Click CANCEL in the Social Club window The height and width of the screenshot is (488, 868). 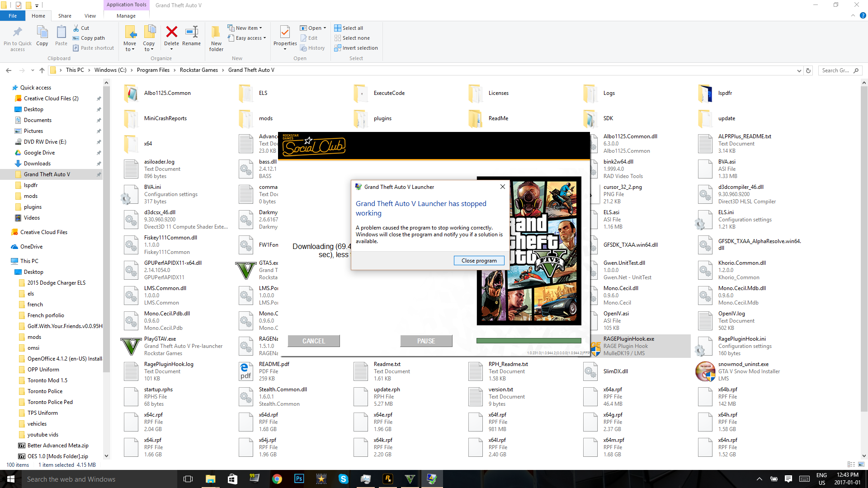point(314,341)
